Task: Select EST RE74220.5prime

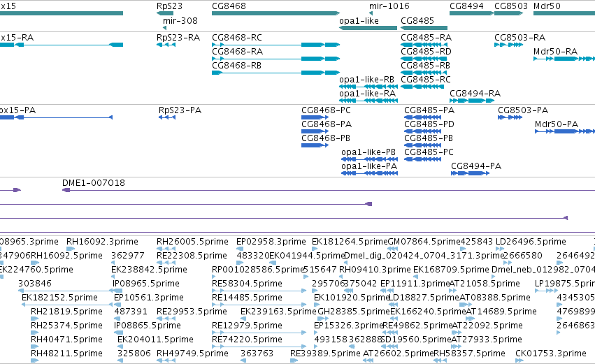Action: [x=247, y=340]
